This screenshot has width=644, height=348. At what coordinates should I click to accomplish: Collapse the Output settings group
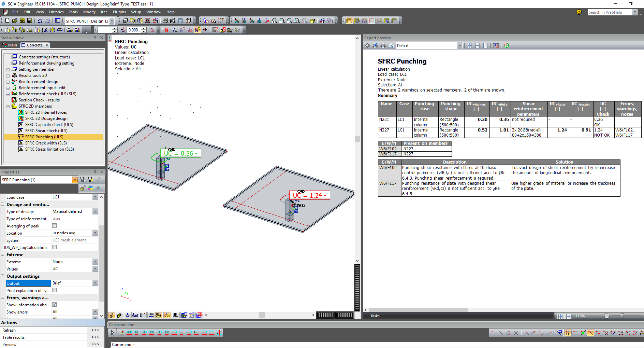(x=3, y=276)
